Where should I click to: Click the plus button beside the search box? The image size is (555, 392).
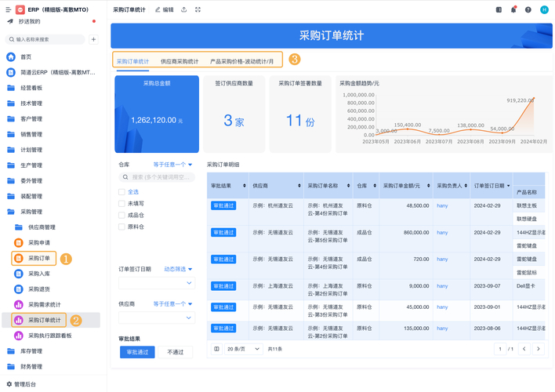[x=93, y=39]
